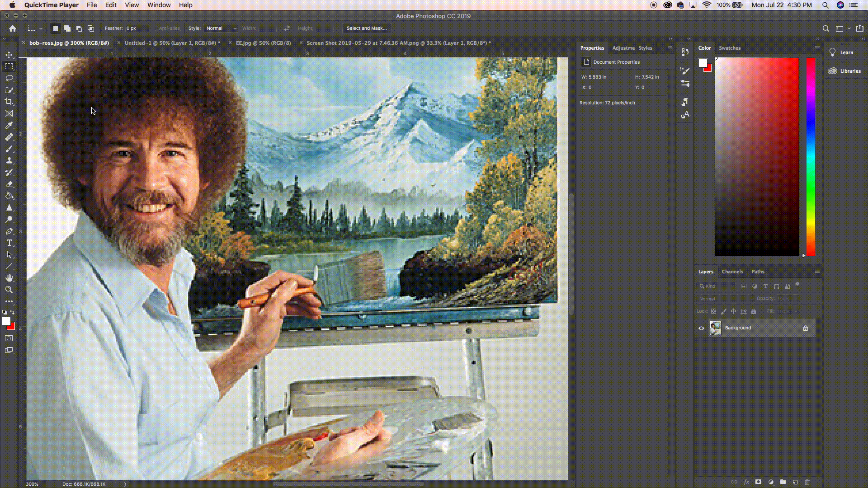Toggle Background layer visibility

point(701,328)
